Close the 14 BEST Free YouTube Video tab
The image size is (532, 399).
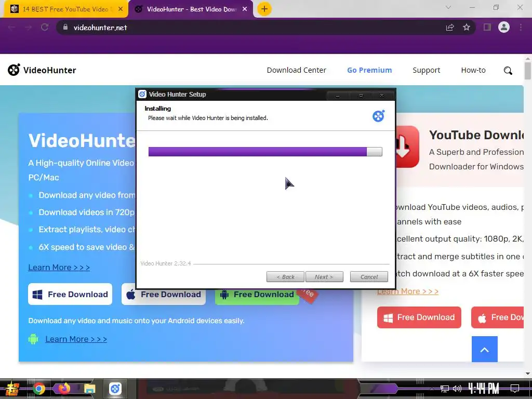tap(121, 9)
